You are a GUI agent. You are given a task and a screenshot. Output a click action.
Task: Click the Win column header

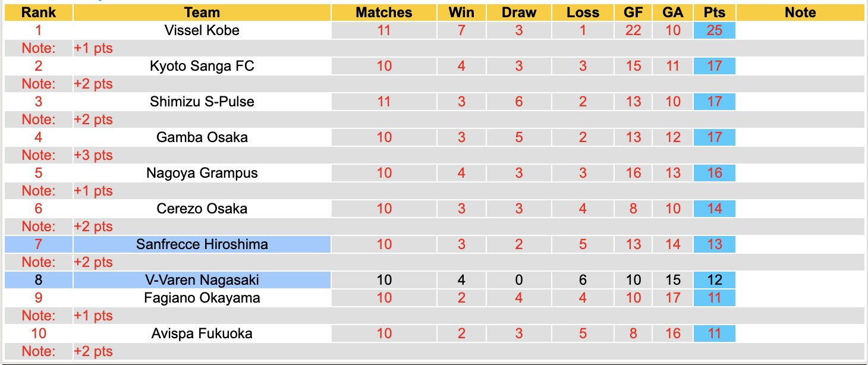pos(461,12)
